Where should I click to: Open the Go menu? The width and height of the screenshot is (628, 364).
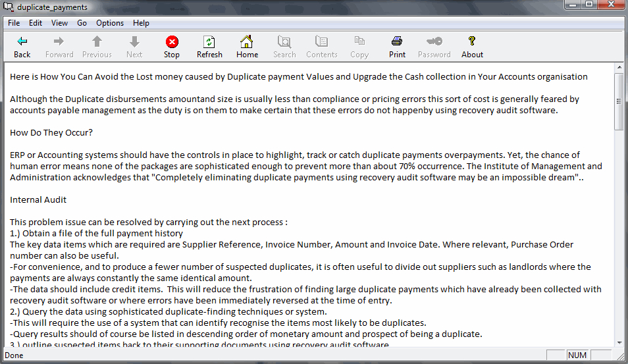point(82,23)
